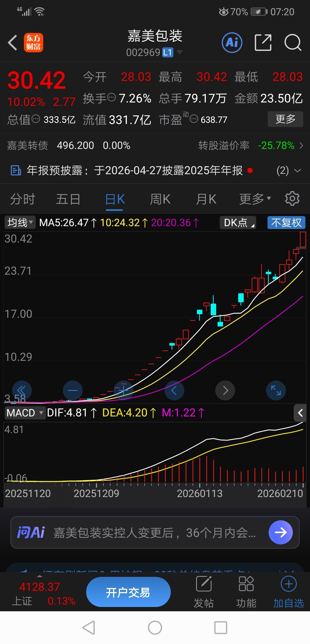Jump to earliest data with double-left arrow
Viewport: 310px width, 644px height.
[22, 390]
